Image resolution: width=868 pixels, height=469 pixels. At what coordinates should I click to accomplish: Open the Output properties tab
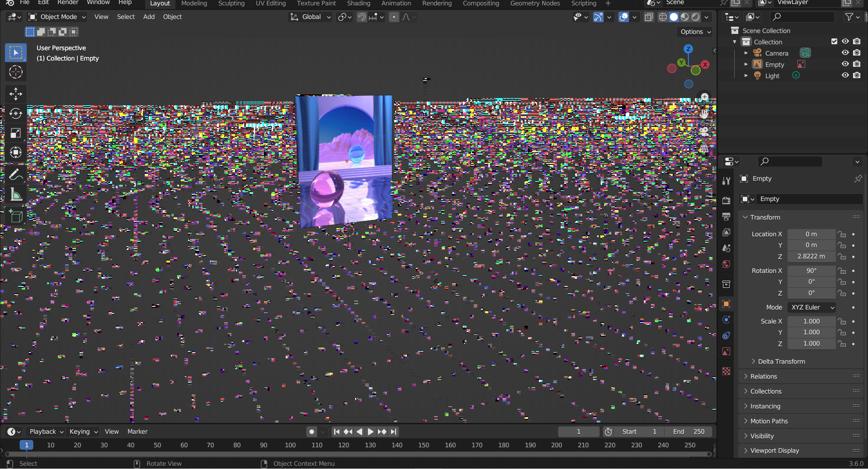tap(726, 216)
